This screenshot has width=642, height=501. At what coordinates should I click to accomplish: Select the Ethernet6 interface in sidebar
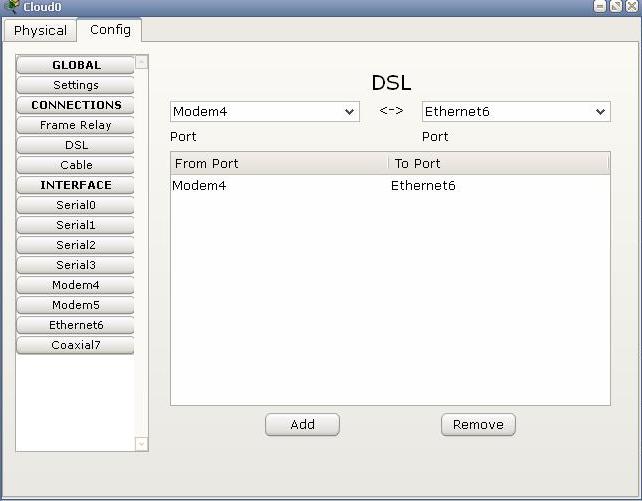tap(75, 325)
